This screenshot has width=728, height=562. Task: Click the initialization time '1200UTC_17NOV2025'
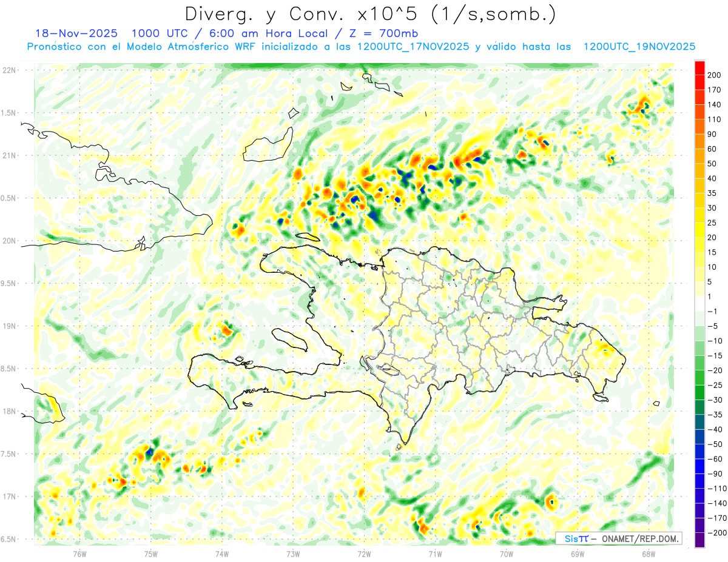pyautogui.click(x=413, y=47)
